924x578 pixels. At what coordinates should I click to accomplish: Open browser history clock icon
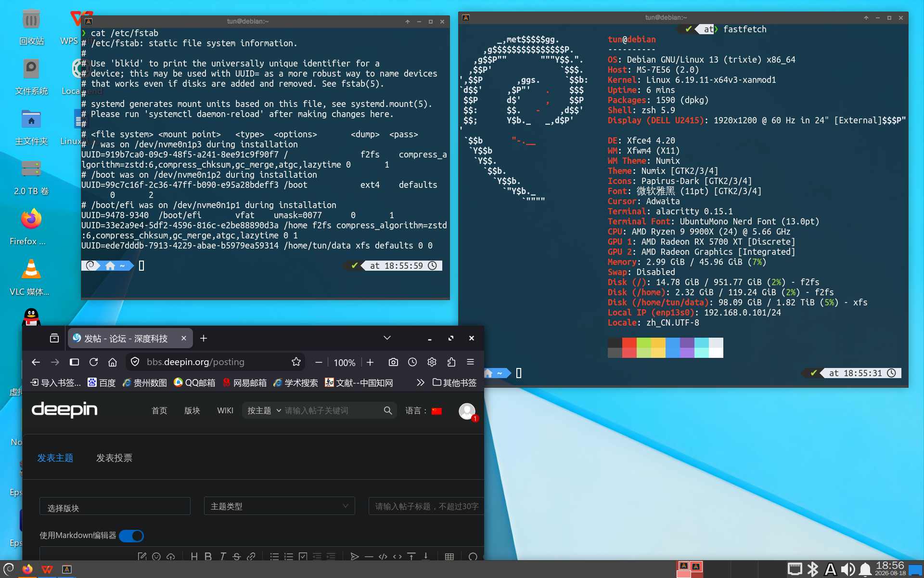point(412,362)
